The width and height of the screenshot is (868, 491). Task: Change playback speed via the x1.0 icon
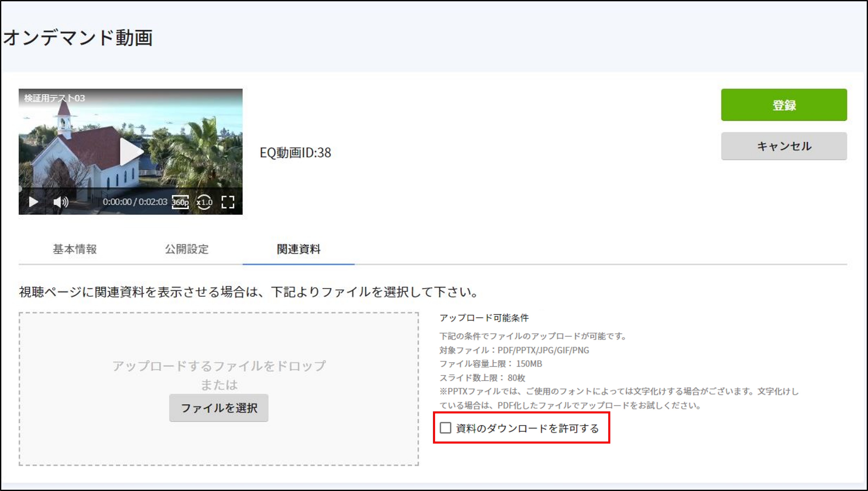[x=204, y=202]
